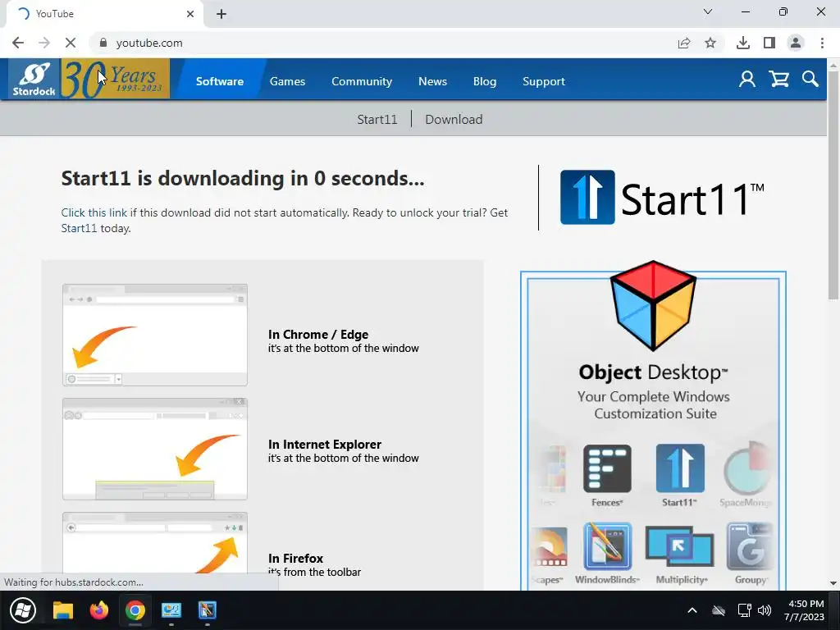Stop loading the page
Image resolution: width=840 pixels, height=630 pixels.
click(x=71, y=43)
